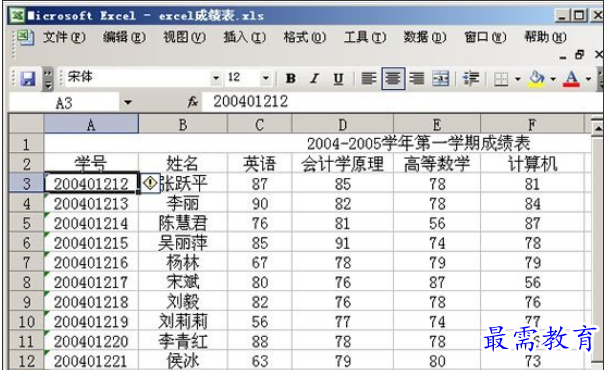The width and height of the screenshot is (605, 370).
Task: Click error warning smart tag icon
Action: pyautogui.click(x=150, y=183)
